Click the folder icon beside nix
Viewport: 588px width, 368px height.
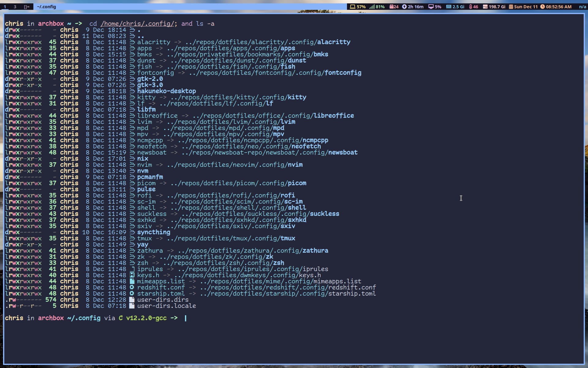(132, 159)
